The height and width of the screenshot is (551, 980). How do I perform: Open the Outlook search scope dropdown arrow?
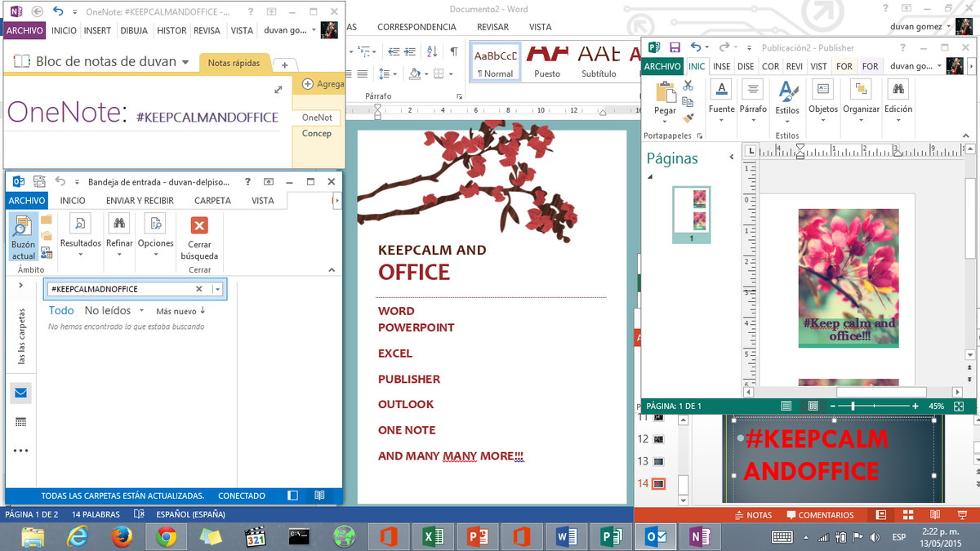point(218,289)
